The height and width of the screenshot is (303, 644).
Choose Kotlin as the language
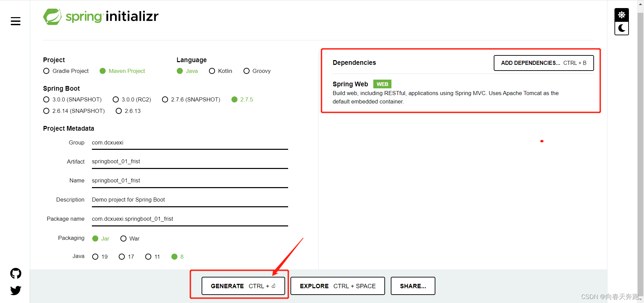coord(221,71)
